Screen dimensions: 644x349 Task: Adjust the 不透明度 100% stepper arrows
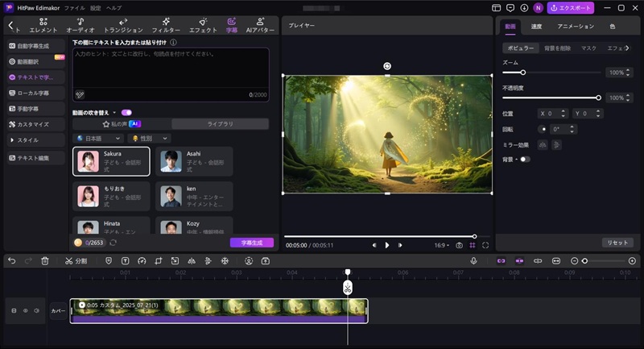(x=628, y=98)
